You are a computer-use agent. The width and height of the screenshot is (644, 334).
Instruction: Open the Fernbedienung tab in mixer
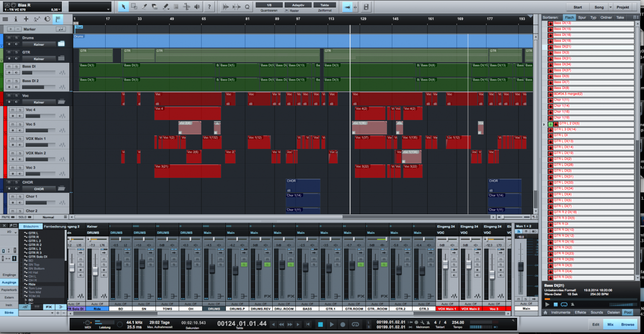pos(54,226)
